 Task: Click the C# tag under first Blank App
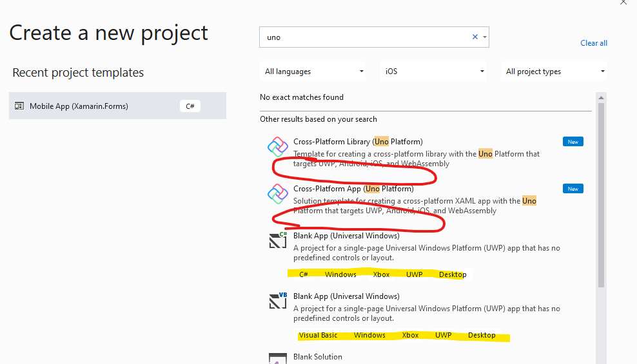coord(304,274)
